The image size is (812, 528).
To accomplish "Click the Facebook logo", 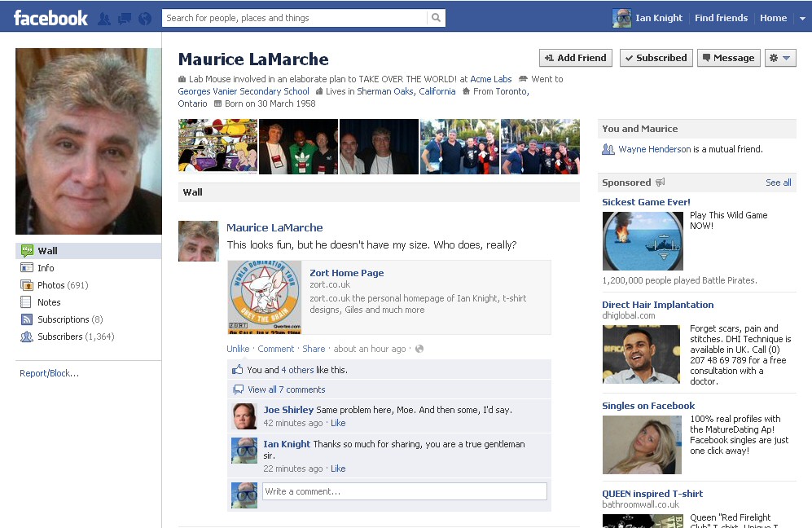I will tap(50, 18).
